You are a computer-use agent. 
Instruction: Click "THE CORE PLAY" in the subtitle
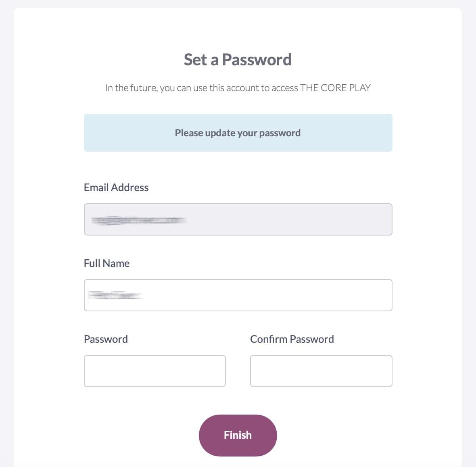[x=335, y=88]
